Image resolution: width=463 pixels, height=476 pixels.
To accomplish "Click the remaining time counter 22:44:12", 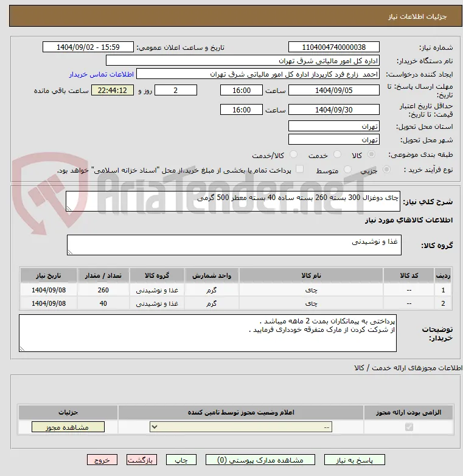I will click(113, 90).
